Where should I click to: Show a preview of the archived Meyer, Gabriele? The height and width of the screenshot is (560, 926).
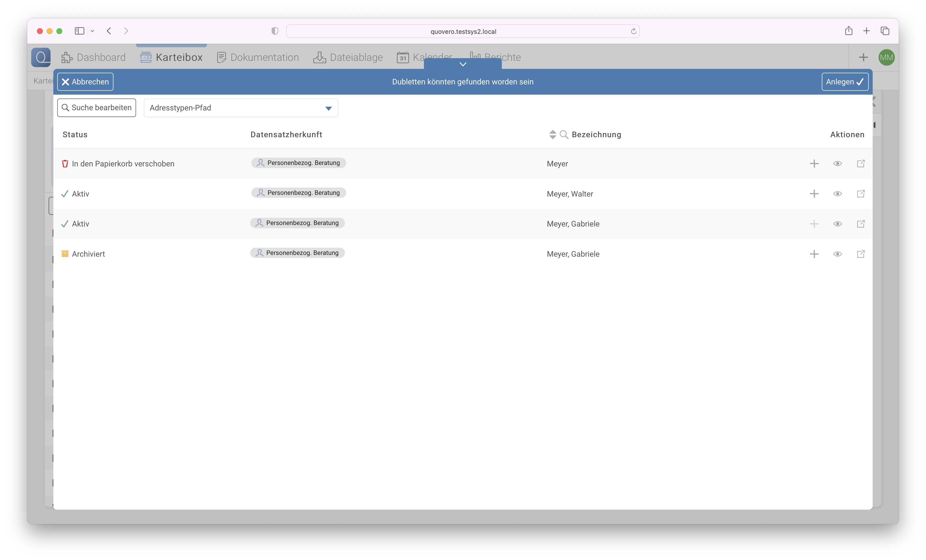click(837, 254)
